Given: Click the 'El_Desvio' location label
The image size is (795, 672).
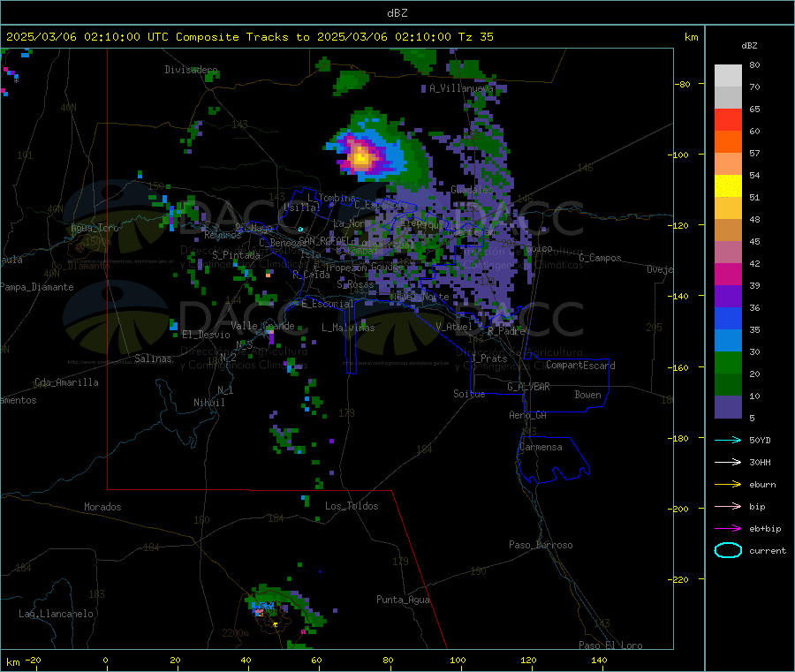Looking at the screenshot, I should tap(207, 335).
